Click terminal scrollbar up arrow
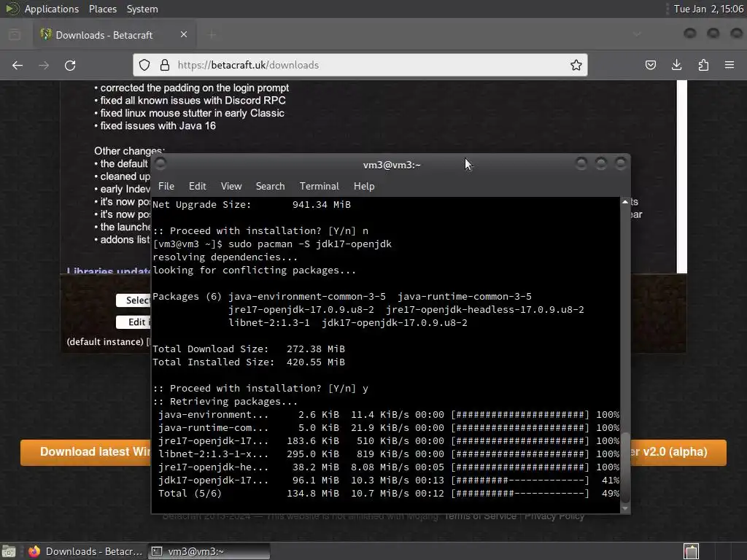Viewport: 747px width, 560px height. (625, 202)
